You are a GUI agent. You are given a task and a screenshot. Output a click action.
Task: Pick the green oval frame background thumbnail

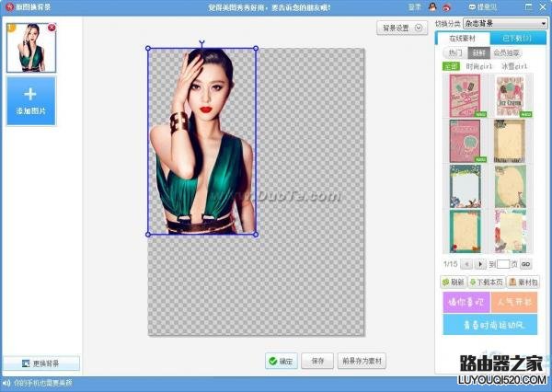(x=510, y=186)
